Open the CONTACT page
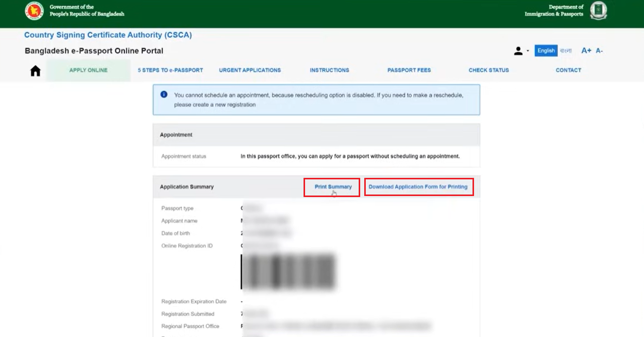644x337 pixels. tap(569, 70)
